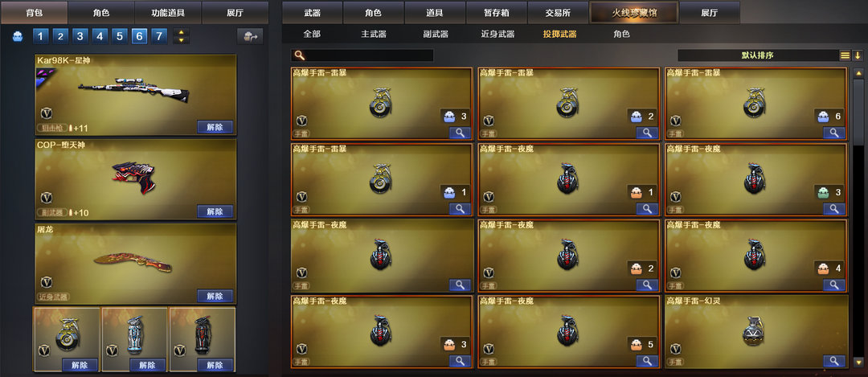Screen dimensions: 868x377
Task: Switch to bag slot number 1
Action: click(x=41, y=36)
